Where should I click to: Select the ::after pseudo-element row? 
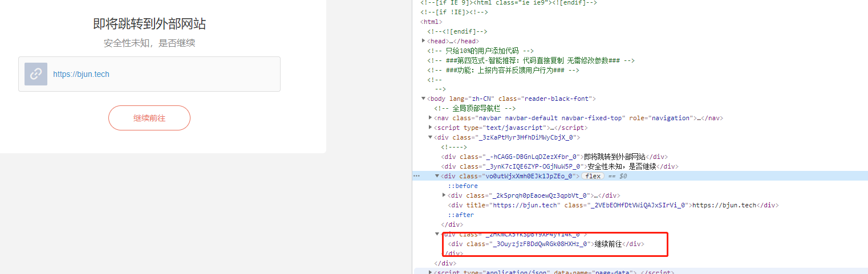coord(460,215)
